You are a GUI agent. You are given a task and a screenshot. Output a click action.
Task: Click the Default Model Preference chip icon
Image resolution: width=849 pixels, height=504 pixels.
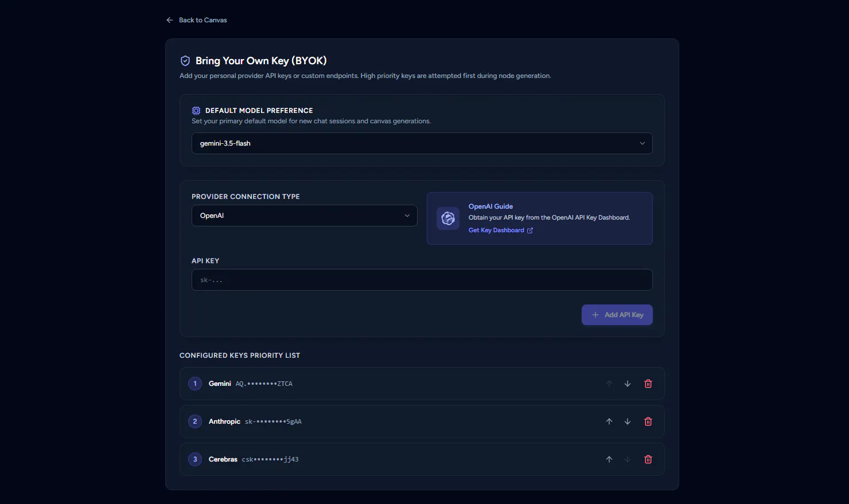click(196, 111)
